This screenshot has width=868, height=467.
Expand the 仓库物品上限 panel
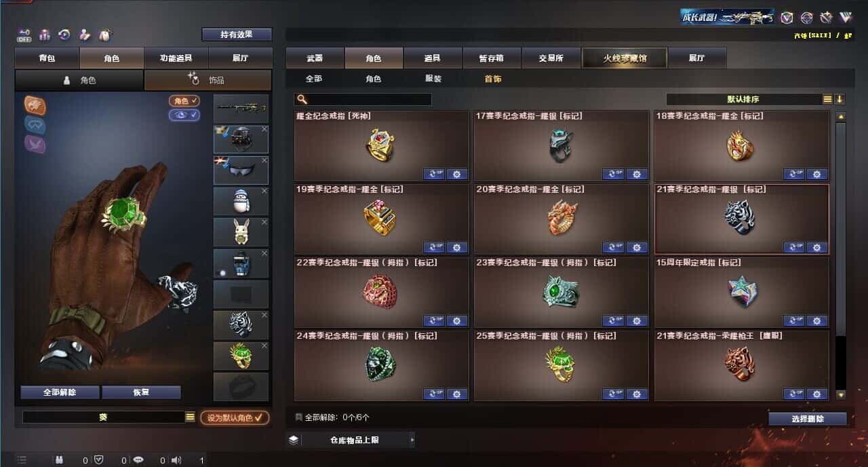click(351, 440)
